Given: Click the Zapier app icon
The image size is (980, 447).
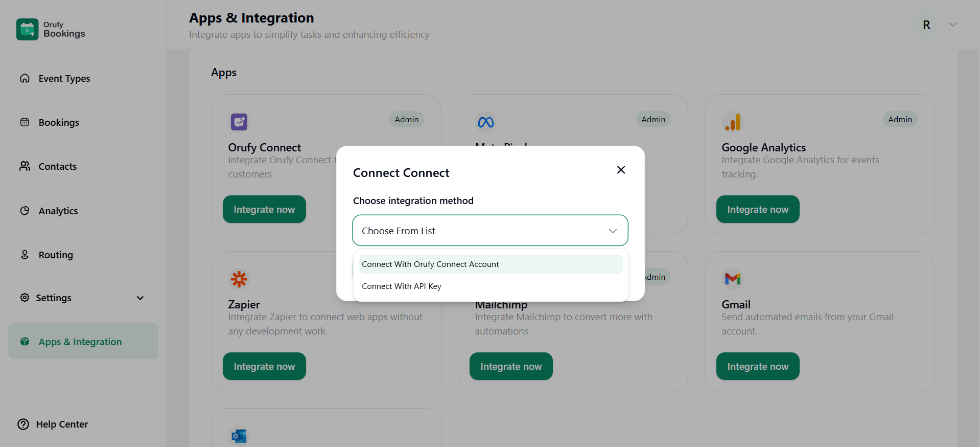Looking at the screenshot, I should pos(239,279).
